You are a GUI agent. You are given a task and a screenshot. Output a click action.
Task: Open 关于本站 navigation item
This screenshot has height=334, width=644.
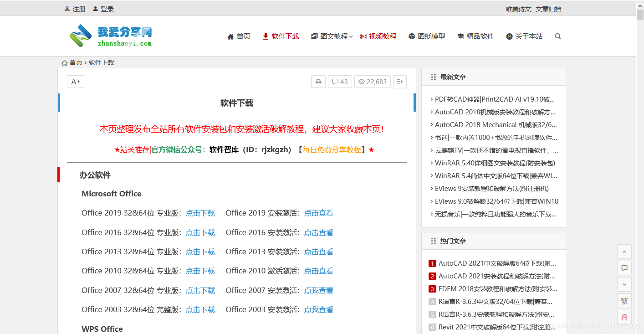(x=524, y=36)
